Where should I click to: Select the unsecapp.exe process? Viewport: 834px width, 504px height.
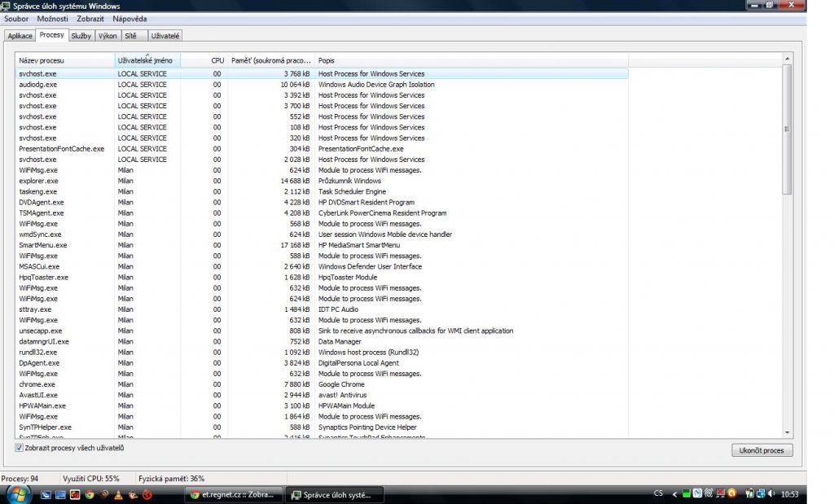(321, 331)
